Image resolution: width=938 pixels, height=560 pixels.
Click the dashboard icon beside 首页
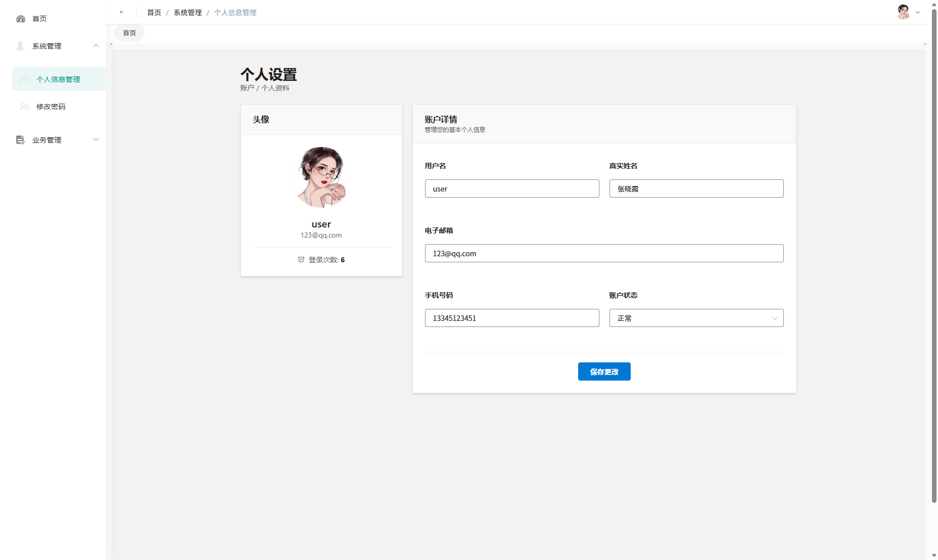[21, 19]
